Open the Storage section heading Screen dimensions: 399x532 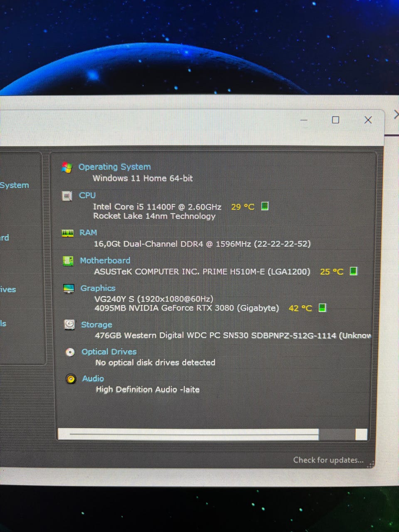point(96,325)
